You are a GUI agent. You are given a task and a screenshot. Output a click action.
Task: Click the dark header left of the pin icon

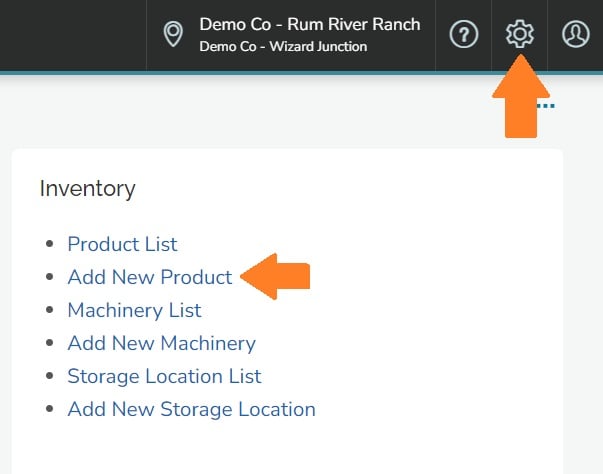pyautogui.click(x=70, y=34)
